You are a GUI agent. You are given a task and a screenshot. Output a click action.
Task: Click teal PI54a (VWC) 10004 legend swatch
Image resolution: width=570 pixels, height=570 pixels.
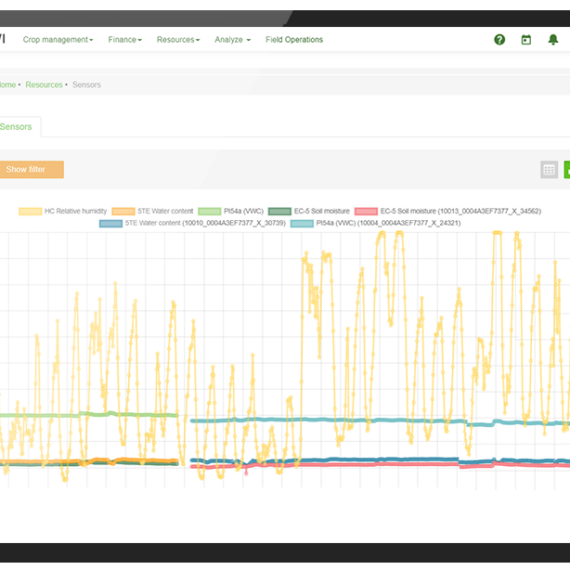(x=302, y=223)
